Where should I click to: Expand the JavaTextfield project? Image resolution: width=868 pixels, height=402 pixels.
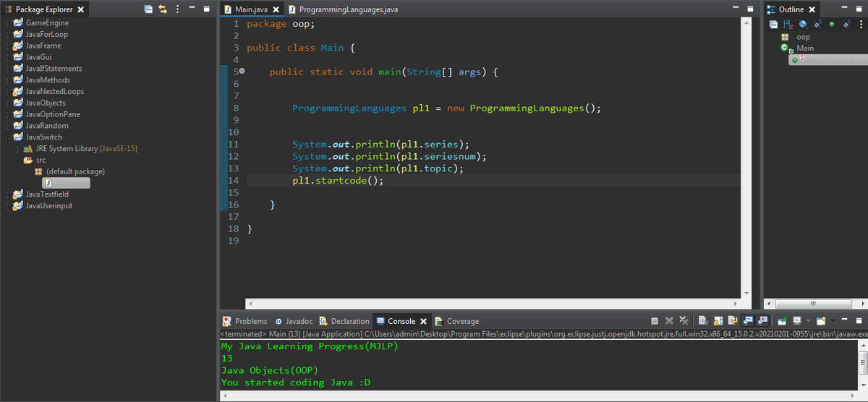pyautogui.click(x=8, y=194)
